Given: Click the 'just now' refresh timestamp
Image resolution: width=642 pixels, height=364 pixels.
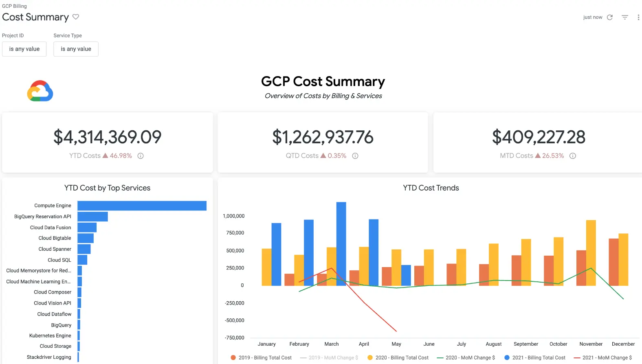Looking at the screenshot, I should (593, 17).
